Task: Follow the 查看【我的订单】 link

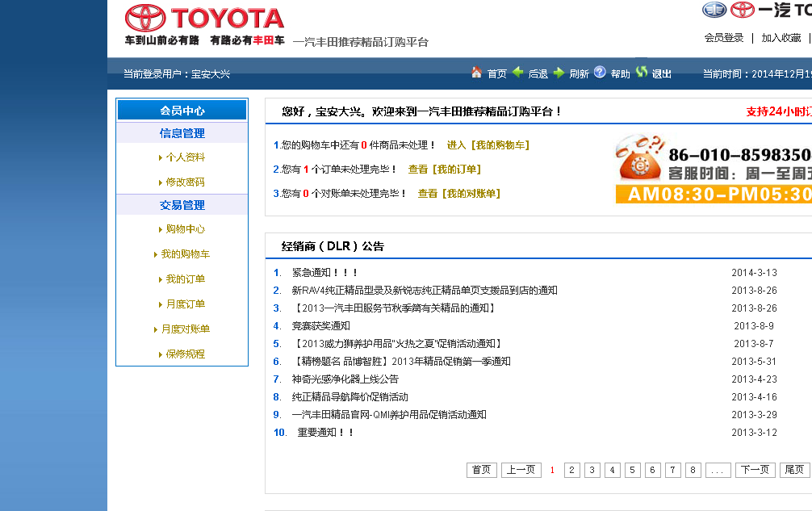Action: pos(444,170)
